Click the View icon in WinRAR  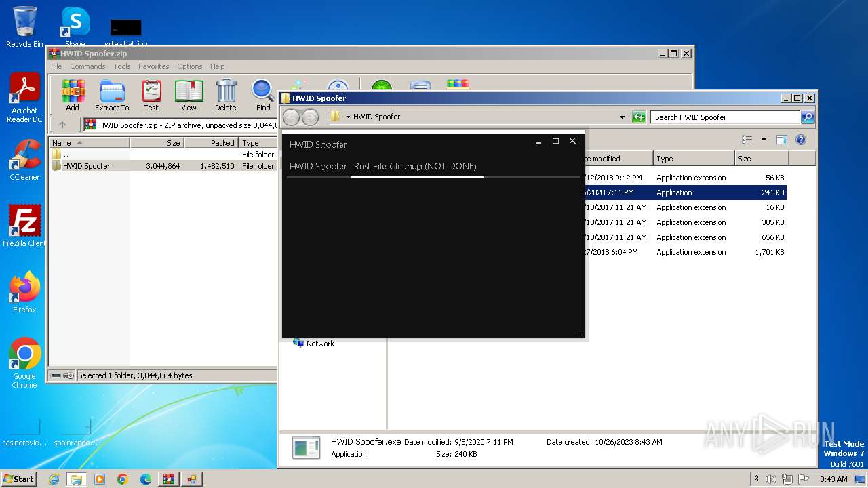(x=189, y=96)
